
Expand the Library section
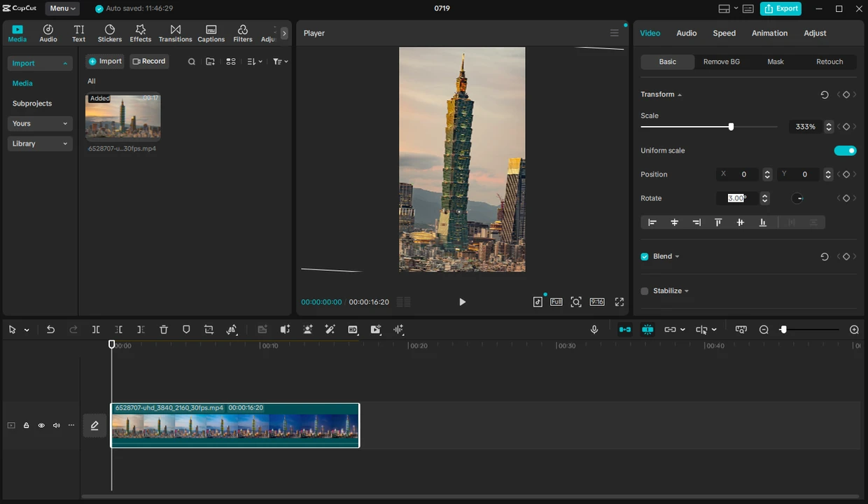(40, 143)
